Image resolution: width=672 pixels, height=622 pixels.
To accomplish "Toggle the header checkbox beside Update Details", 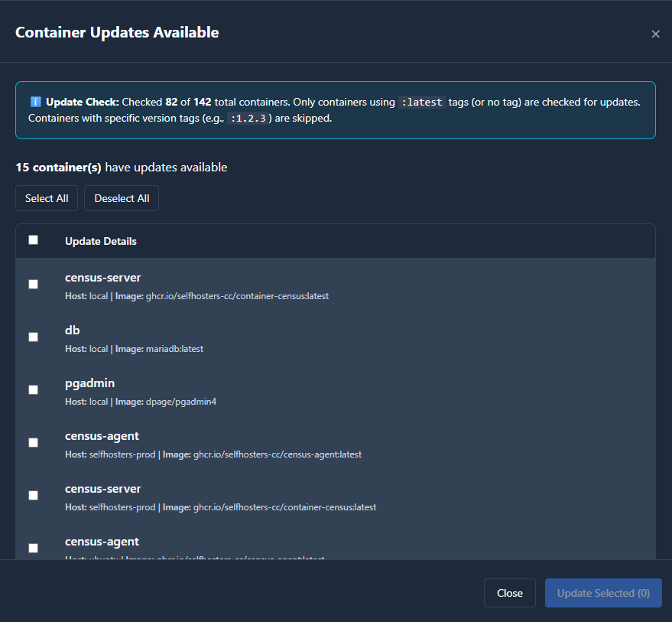I will 33,240.
